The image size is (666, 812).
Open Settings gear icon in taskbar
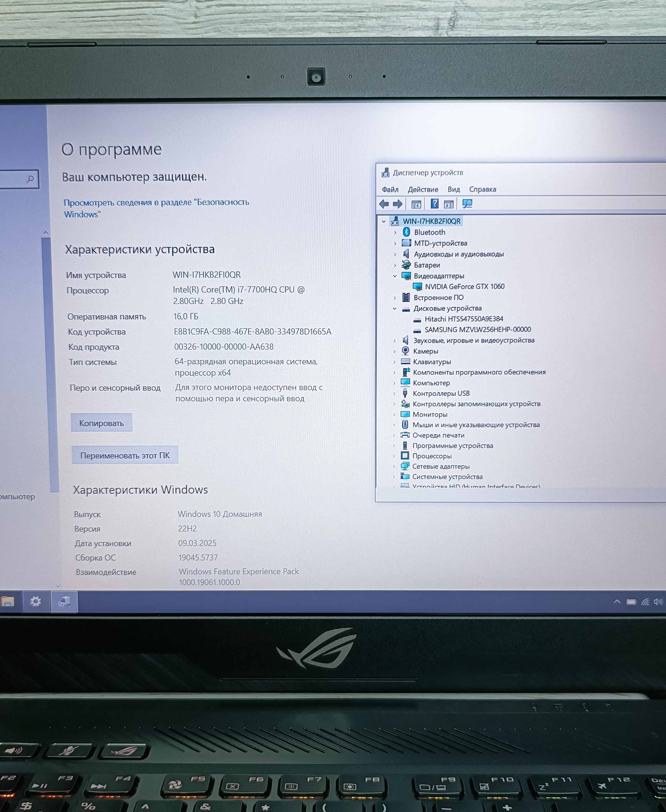pyautogui.click(x=36, y=601)
